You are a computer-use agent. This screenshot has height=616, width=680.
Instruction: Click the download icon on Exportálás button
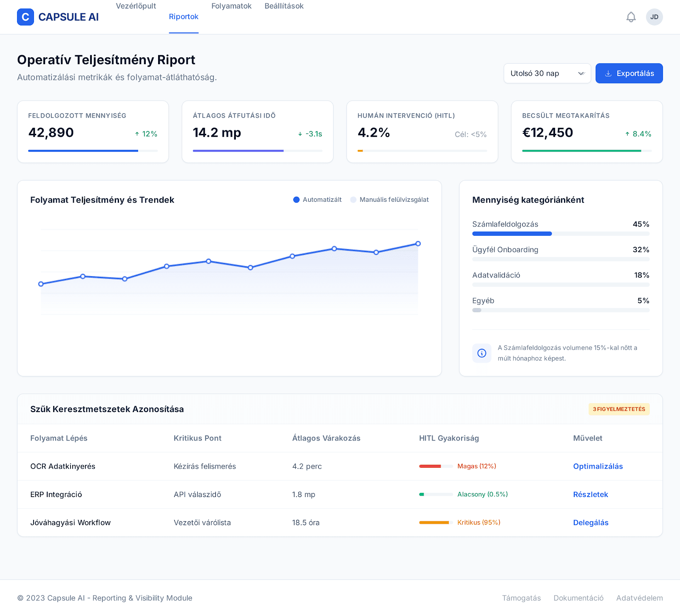[x=608, y=73]
